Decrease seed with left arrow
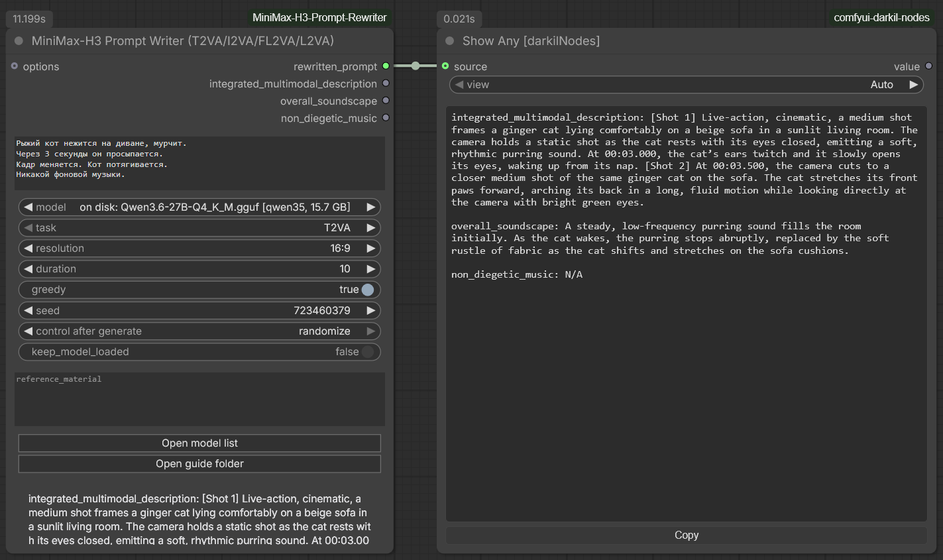Viewport: 943px width, 560px height. pos(28,310)
